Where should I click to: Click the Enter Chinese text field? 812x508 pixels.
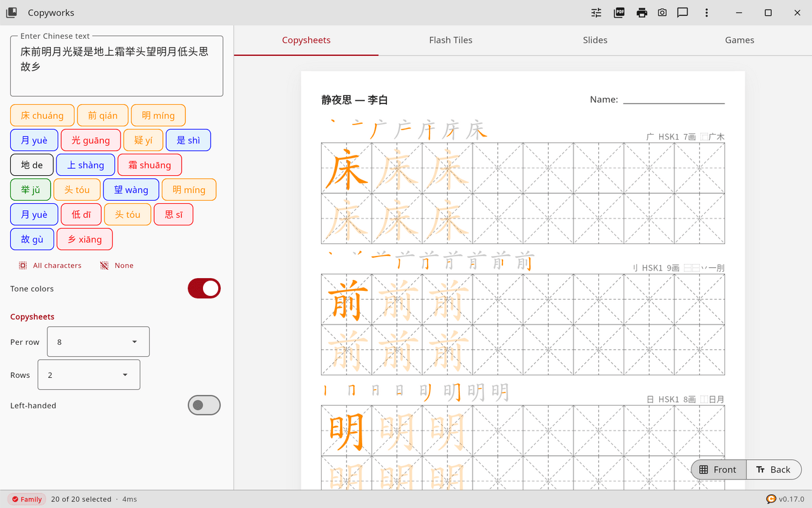point(117,66)
